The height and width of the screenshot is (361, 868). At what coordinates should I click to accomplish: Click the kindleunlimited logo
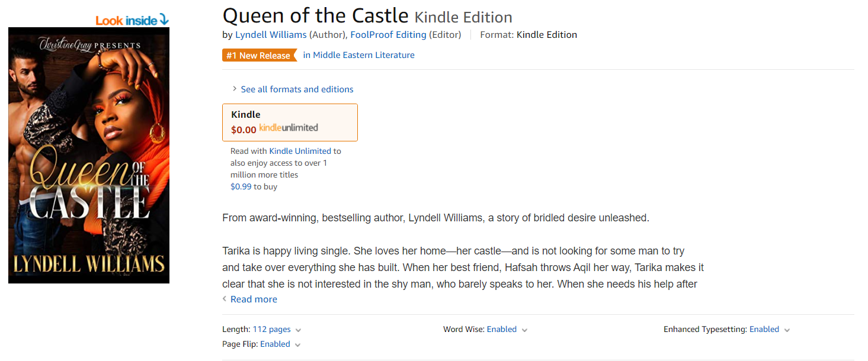click(289, 128)
